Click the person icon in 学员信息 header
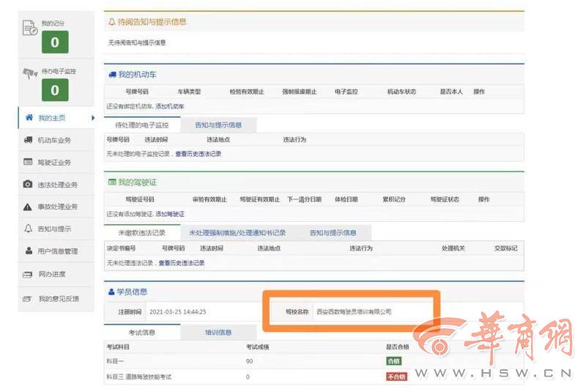 111,292
